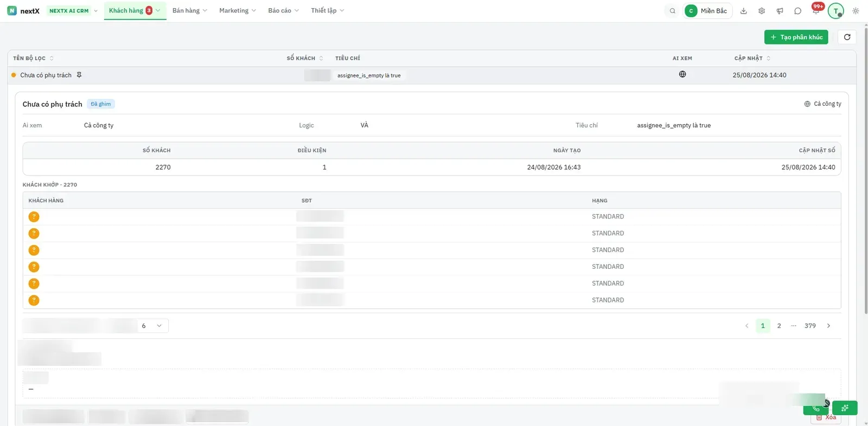Screen dimensions: 868x426
Task: Sort by CẬP NHẬT column header
Action: click(752, 59)
